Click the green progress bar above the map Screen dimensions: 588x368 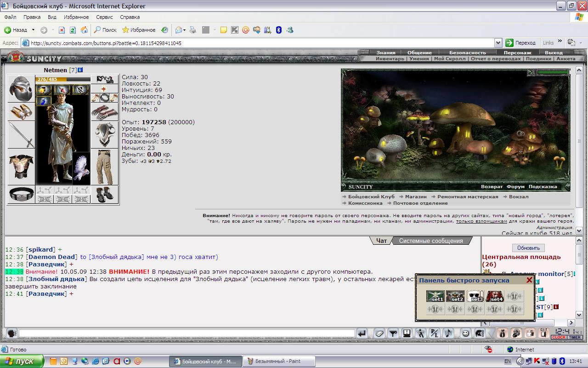point(553,72)
